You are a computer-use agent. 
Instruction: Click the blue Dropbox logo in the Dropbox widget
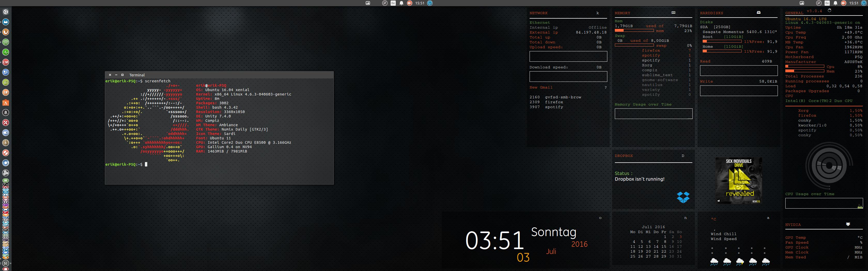click(x=683, y=197)
